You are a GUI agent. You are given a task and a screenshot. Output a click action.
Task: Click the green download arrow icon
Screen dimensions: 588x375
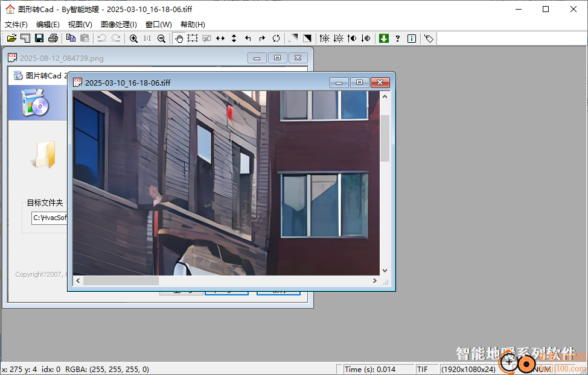coord(383,38)
